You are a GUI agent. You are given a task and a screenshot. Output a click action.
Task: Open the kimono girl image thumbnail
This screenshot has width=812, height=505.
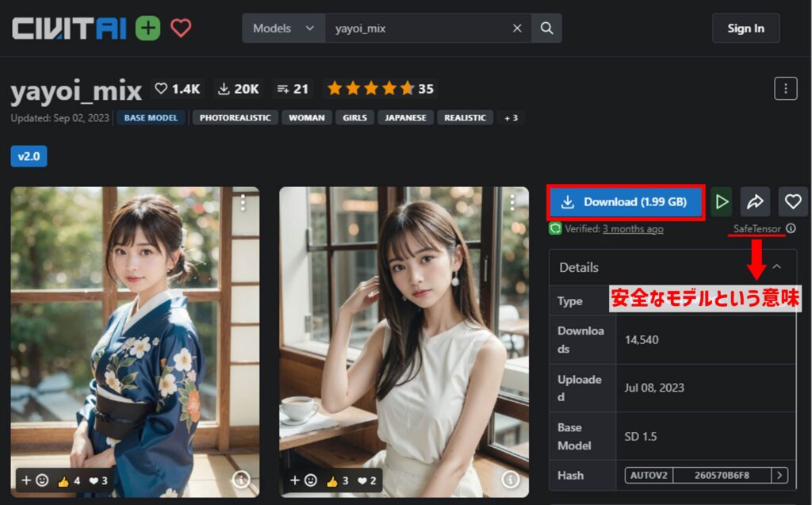135,333
